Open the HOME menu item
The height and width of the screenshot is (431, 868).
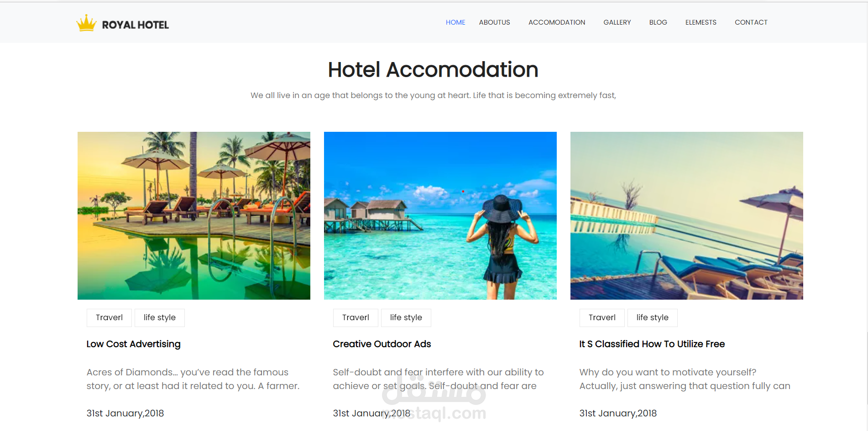(455, 22)
